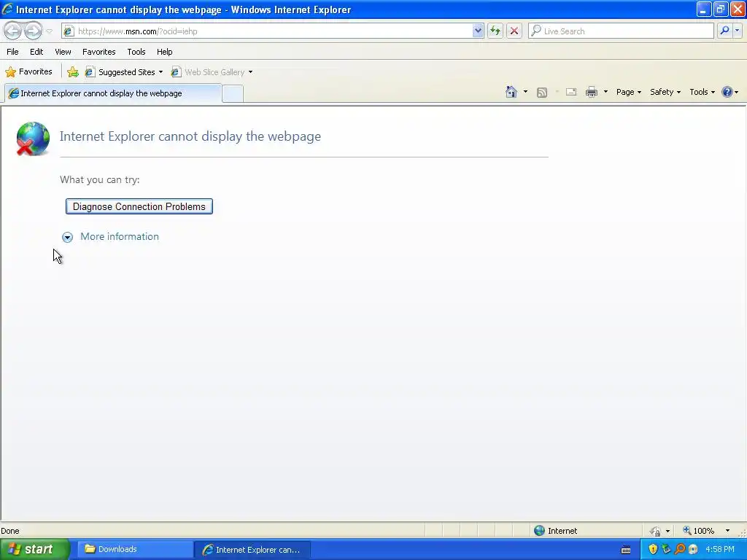Click the Forward navigation arrow
Screen dimensions: 747x560
coord(33,31)
